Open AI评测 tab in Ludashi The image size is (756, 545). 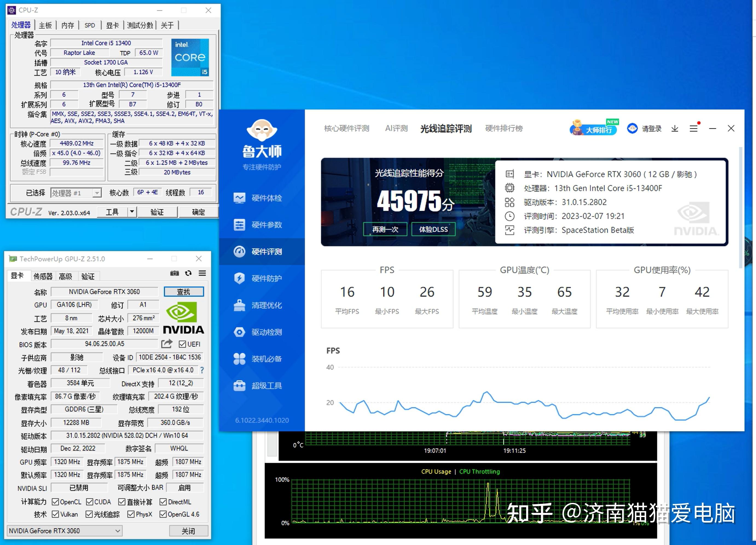coord(396,128)
